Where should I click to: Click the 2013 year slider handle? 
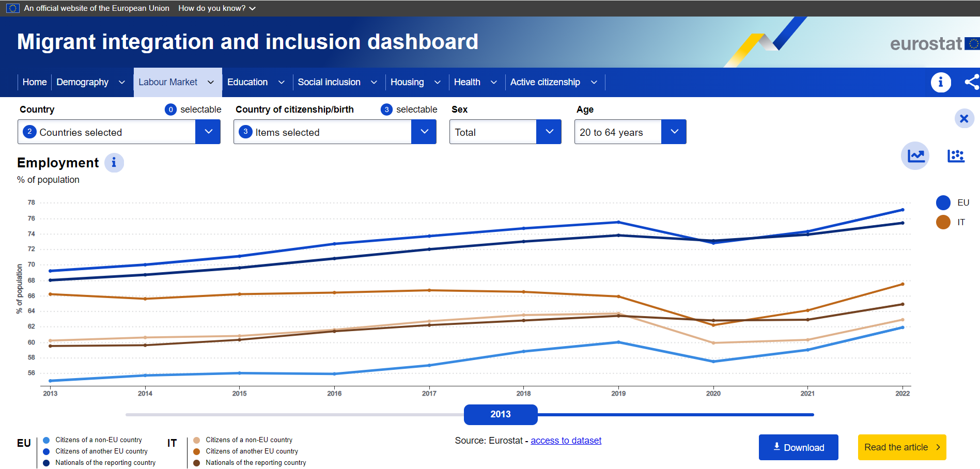(501, 414)
